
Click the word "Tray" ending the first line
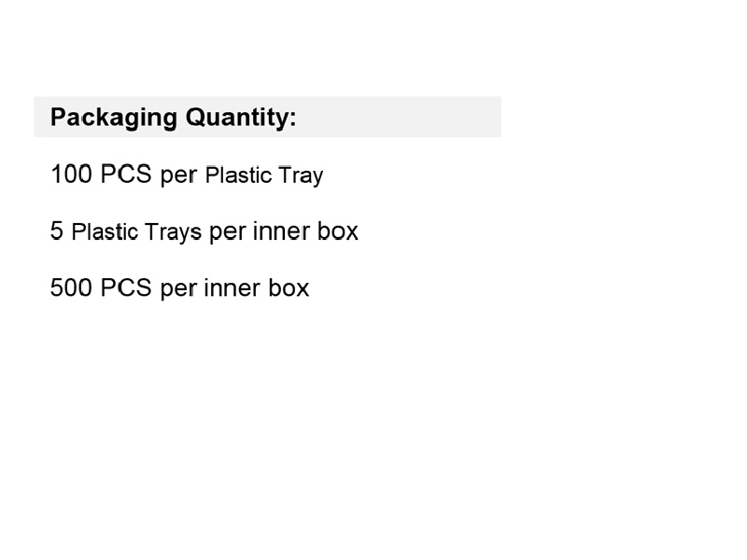[301, 176]
